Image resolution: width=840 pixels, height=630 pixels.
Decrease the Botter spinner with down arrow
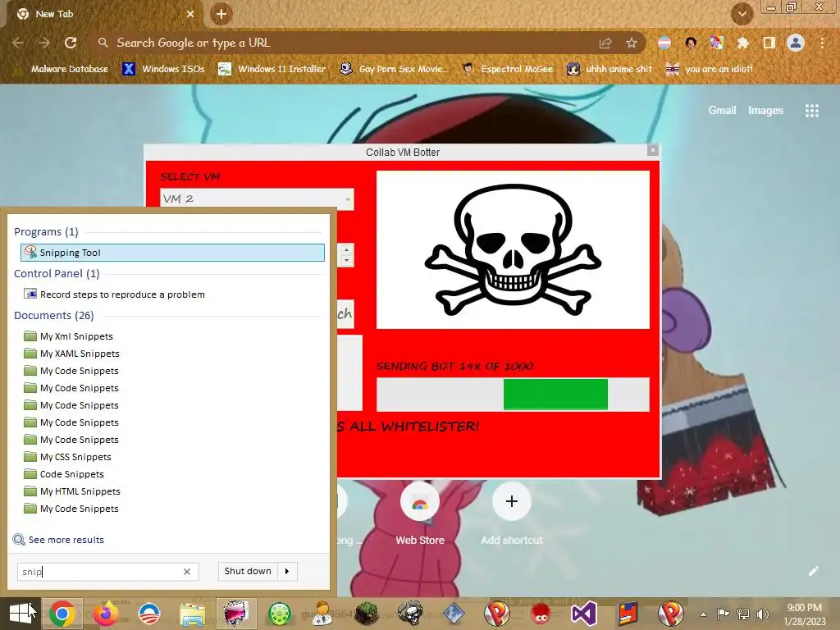click(x=346, y=260)
